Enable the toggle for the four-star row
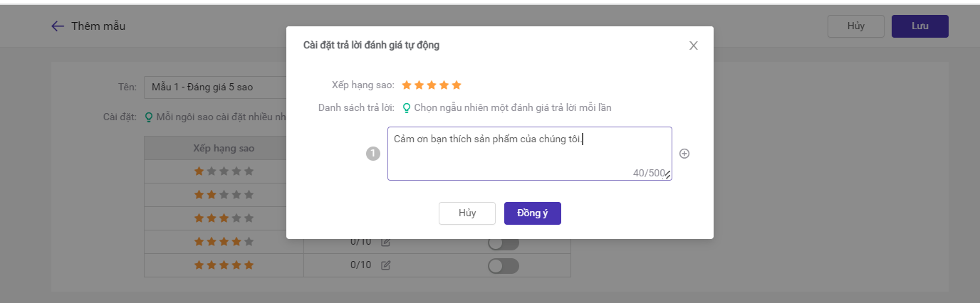 tap(504, 243)
